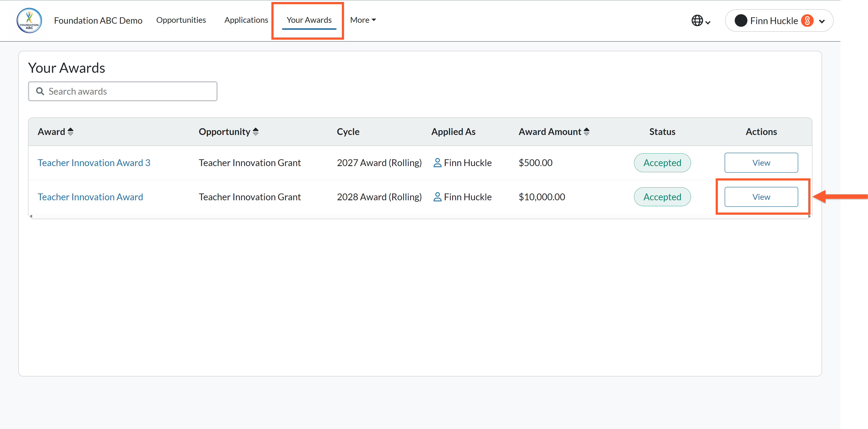868x429 pixels.
Task: Click Accepted status badge for $10,000.00 award
Action: (662, 197)
